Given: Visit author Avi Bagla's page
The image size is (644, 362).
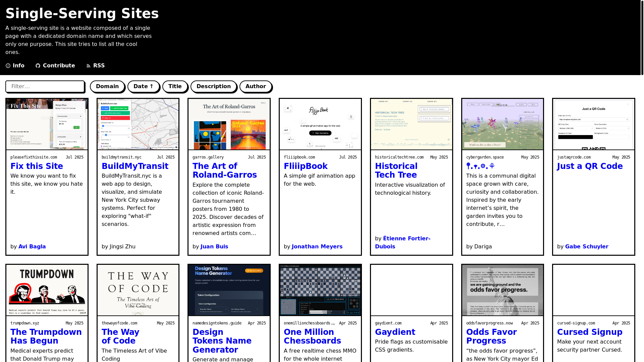Looking at the screenshot, I should tap(32, 247).
